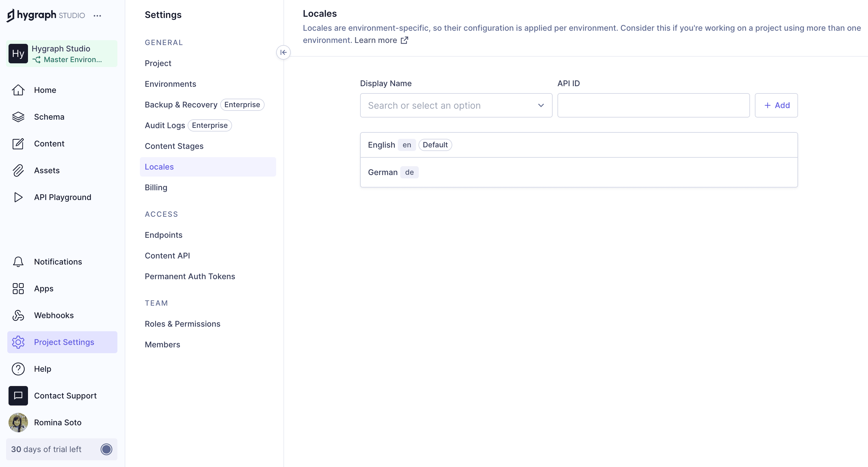Select Content Stages settings item
This screenshot has width=868, height=467.
tap(174, 146)
